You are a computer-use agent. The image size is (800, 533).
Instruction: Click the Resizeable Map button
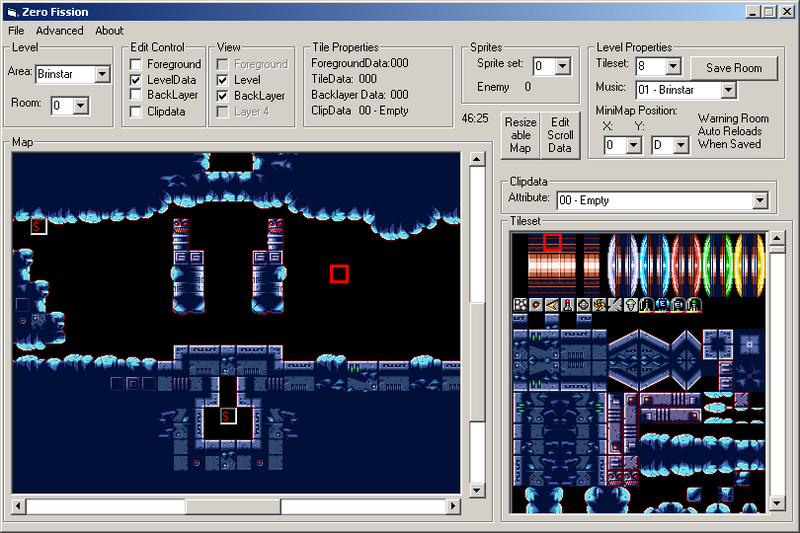pos(520,135)
